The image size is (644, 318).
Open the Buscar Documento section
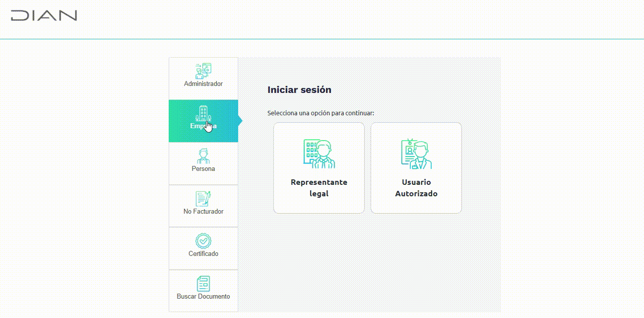pos(203,290)
